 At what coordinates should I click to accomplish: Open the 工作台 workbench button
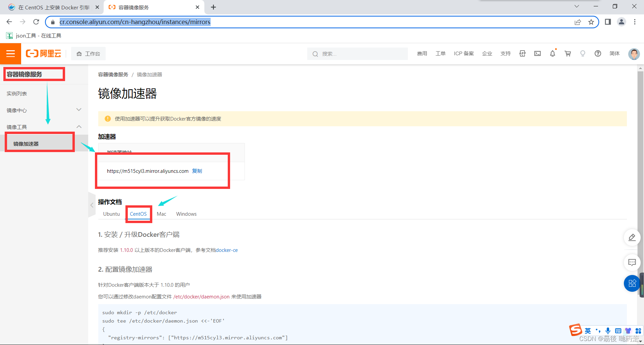pos(88,54)
